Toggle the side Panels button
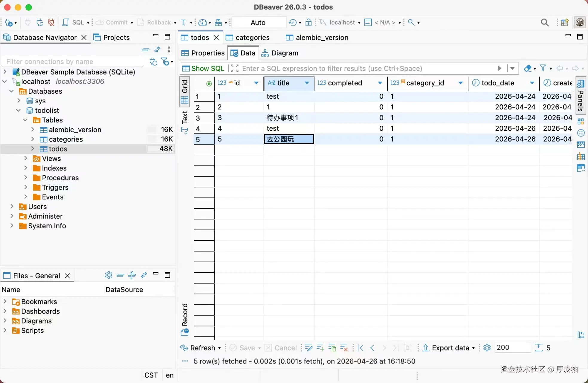This screenshot has width=588, height=383. point(581,96)
